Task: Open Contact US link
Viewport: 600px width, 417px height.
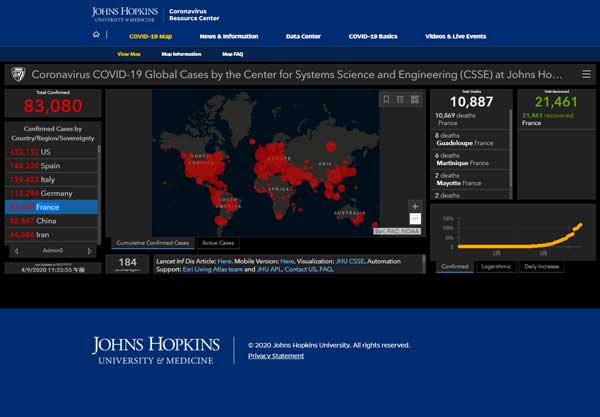Action: tap(300, 269)
